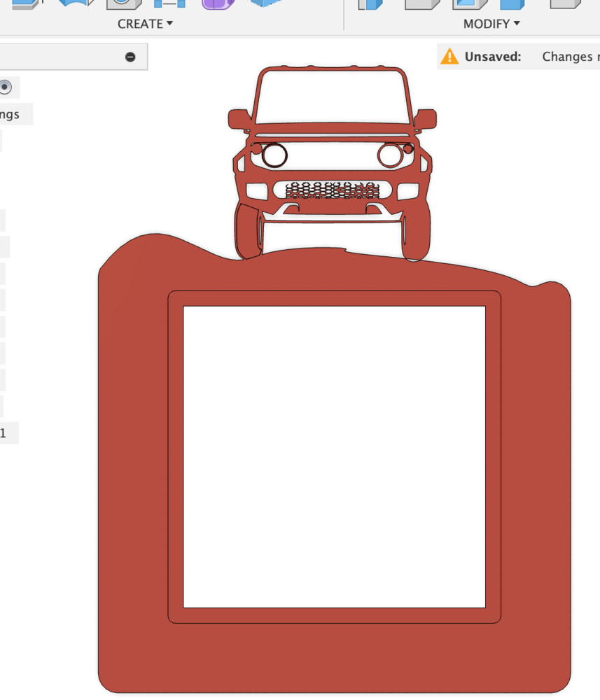Image resolution: width=600 pixels, height=700 pixels.
Task: Click the second icon in the MODIFY group
Action: pos(421,3)
